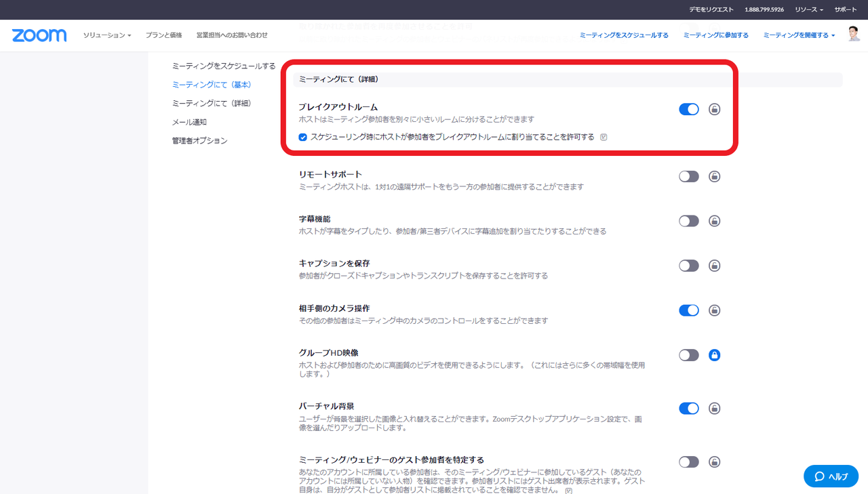Click the バーチャル背景 heading text

(x=327, y=407)
